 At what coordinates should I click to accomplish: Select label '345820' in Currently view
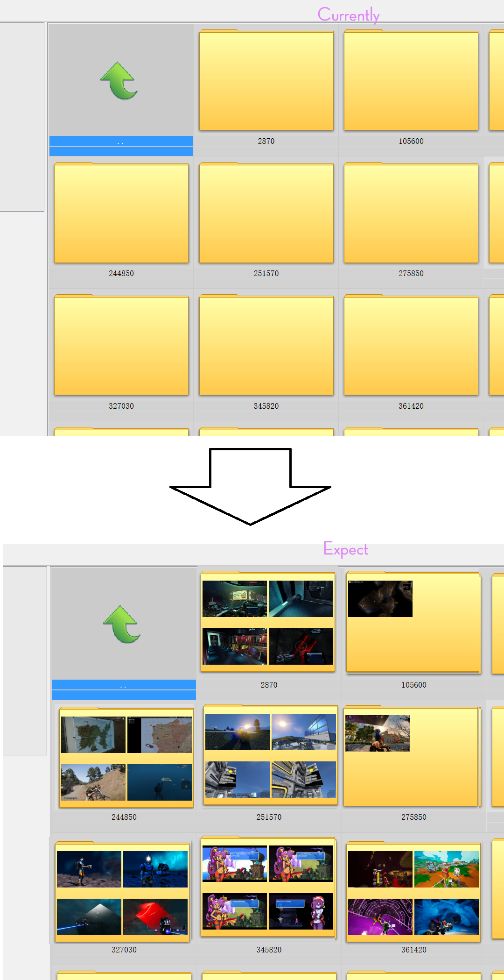[266, 406]
